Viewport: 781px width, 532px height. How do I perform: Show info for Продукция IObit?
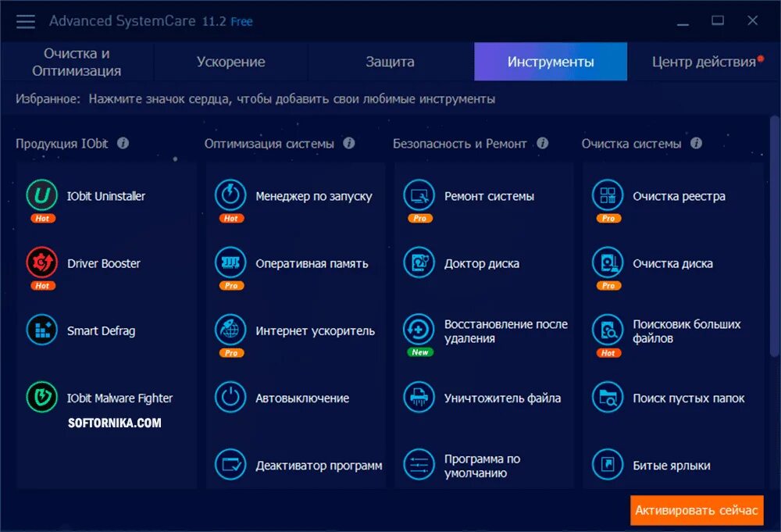point(123,144)
